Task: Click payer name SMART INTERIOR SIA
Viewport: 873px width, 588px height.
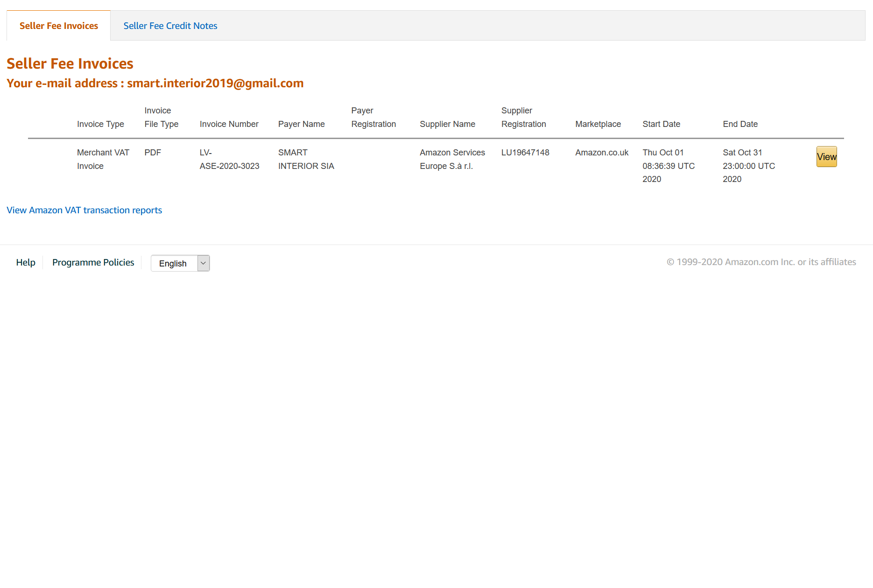Action: (x=306, y=159)
